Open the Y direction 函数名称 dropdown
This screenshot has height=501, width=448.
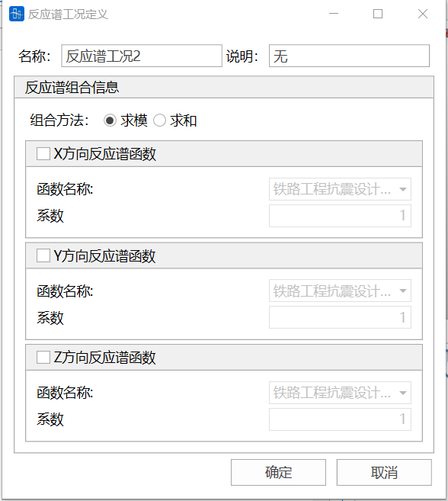coord(340,291)
